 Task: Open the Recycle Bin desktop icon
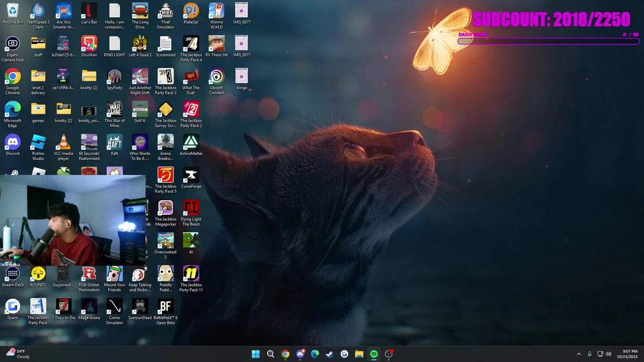coord(13,14)
